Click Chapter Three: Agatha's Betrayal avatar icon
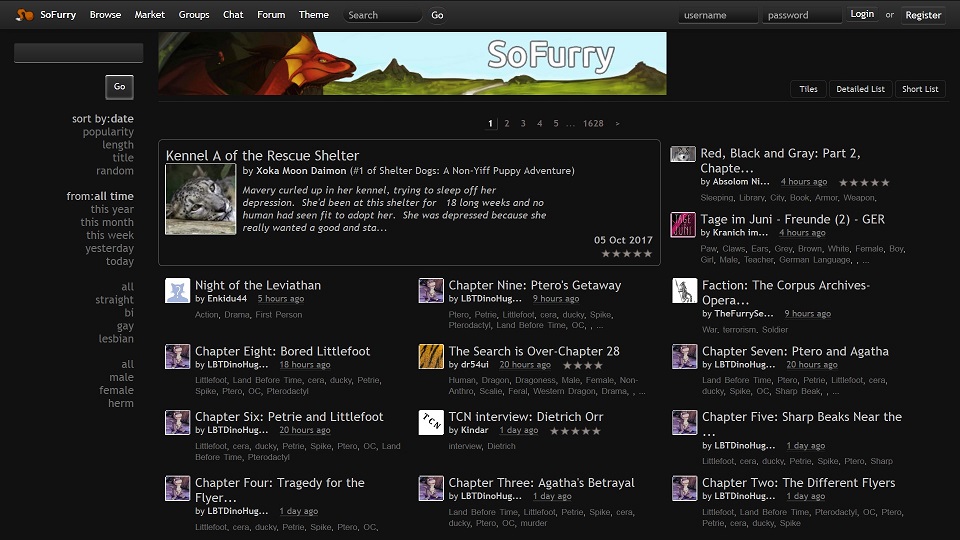Viewport: 960px width, 540px height. pos(431,489)
